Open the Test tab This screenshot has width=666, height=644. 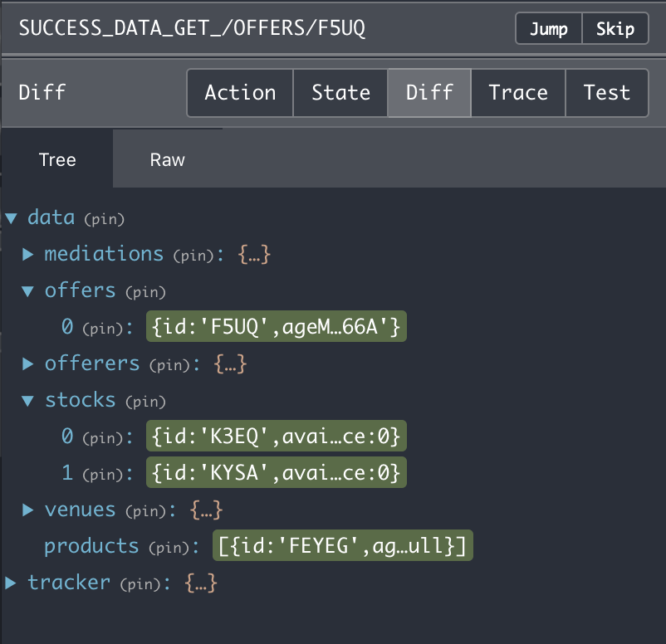pyautogui.click(x=607, y=93)
